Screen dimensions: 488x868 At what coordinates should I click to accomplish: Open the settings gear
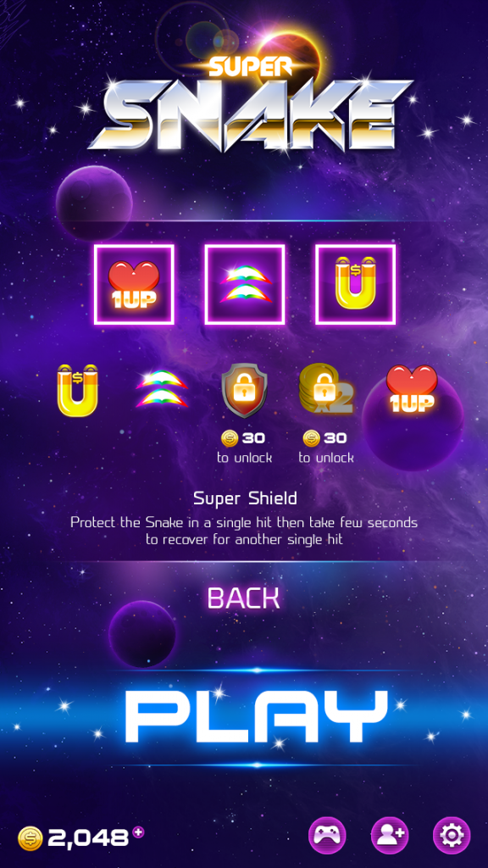tap(452, 835)
